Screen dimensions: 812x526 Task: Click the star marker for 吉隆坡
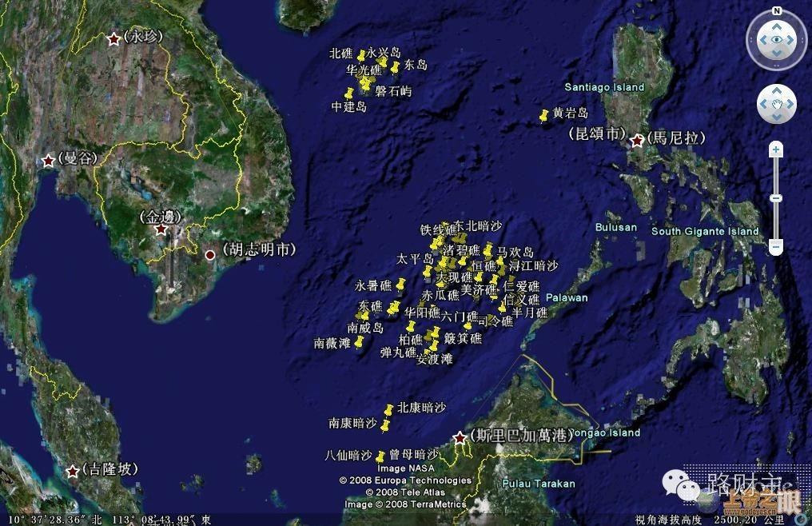[73, 471]
